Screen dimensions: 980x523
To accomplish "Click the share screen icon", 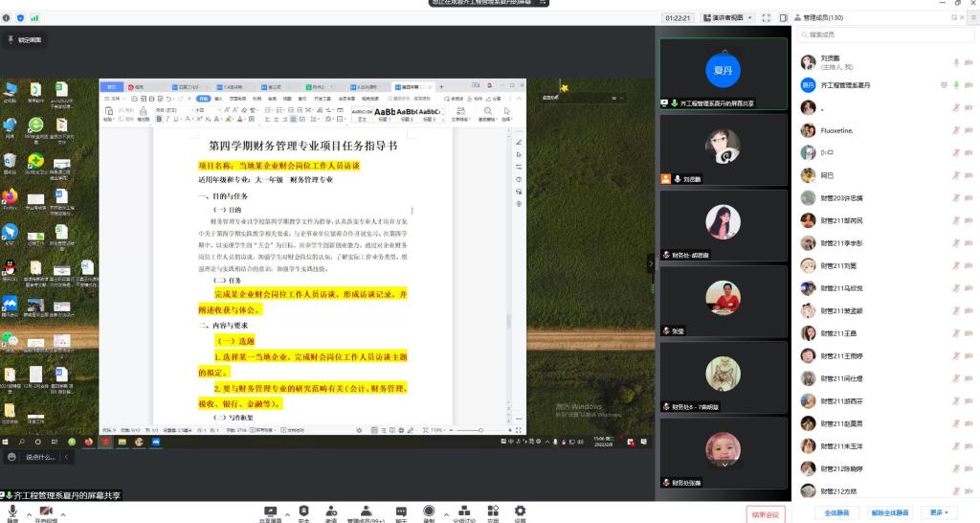I will tap(271, 512).
